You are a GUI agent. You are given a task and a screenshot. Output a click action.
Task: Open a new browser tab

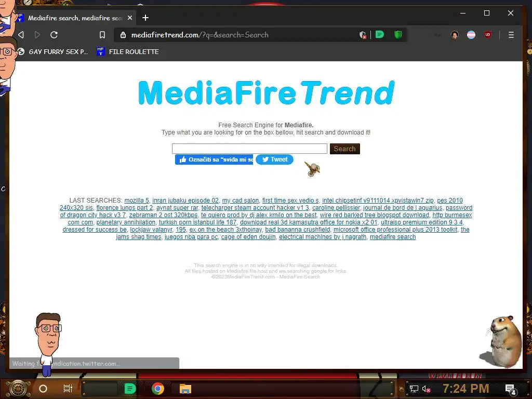pyautogui.click(x=145, y=18)
